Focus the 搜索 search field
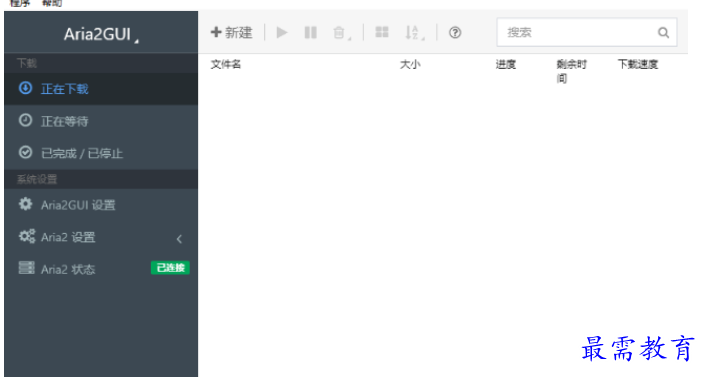Screen dimensions: 703x380 [586, 32]
